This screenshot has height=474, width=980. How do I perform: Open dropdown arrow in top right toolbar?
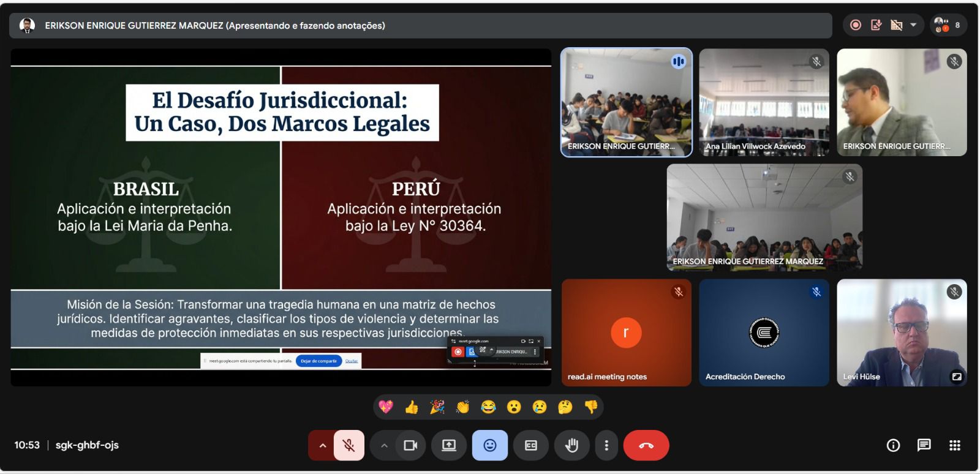tap(913, 25)
